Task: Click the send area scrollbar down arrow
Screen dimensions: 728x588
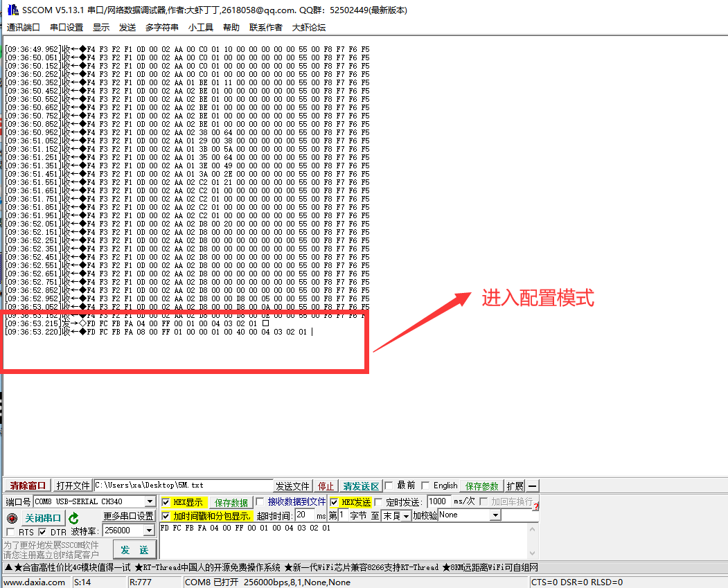Action: click(x=533, y=553)
